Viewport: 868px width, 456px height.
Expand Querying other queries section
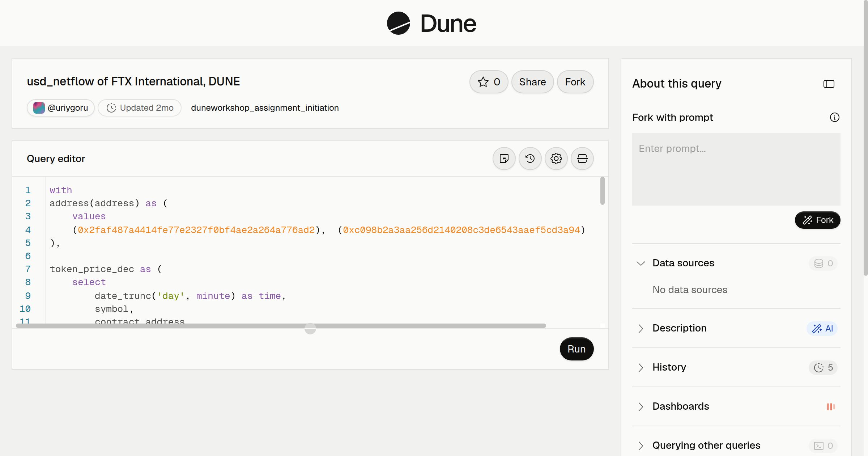coord(641,446)
